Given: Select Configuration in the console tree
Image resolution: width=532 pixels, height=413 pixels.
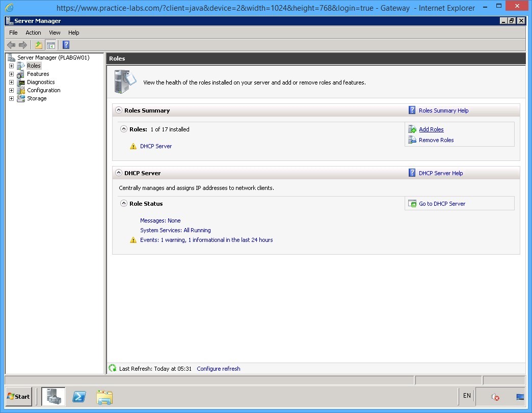Looking at the screenshot, I should (42, 90).
